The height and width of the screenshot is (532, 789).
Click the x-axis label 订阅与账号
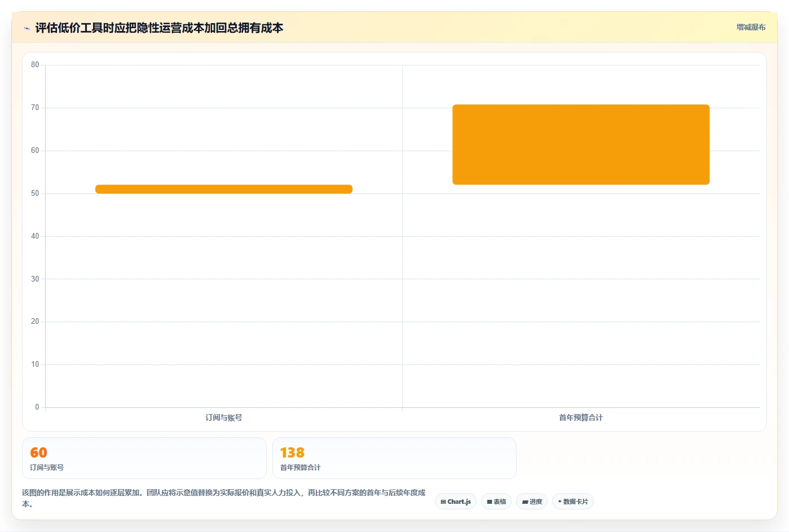[x=224, y=417]
